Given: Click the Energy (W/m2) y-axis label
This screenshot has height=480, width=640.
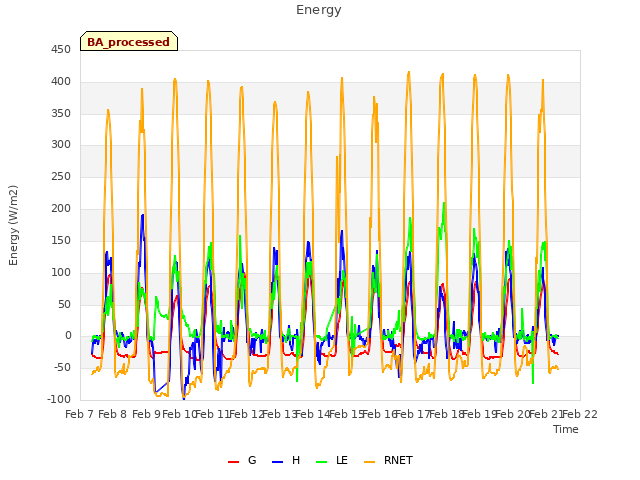Looking at the screenshot, I should click(13, 225).
